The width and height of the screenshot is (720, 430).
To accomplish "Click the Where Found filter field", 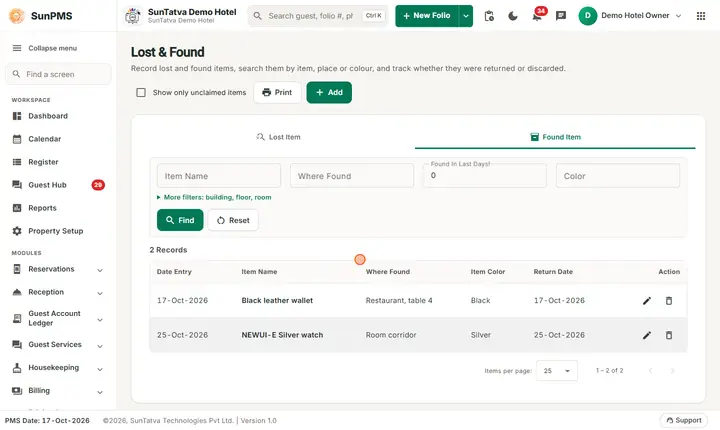I will coord(352,175).
